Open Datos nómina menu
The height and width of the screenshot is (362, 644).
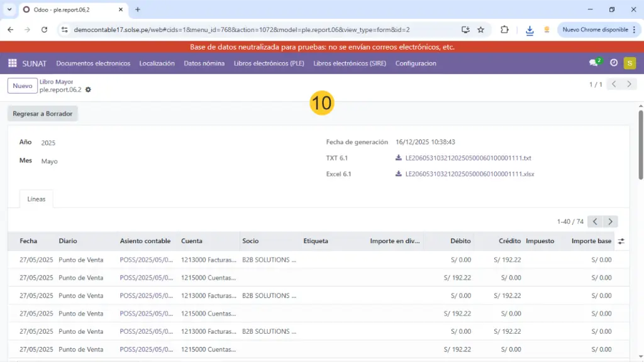coord(204,63)
